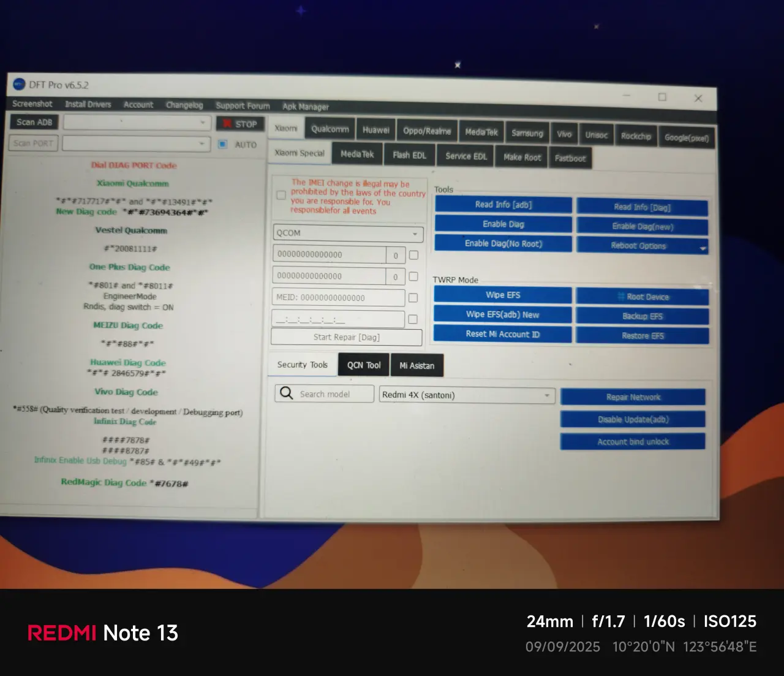Screen dimensions: 784x676
Task: Click the Read Info [Diag] button
Action: point(642,207)
